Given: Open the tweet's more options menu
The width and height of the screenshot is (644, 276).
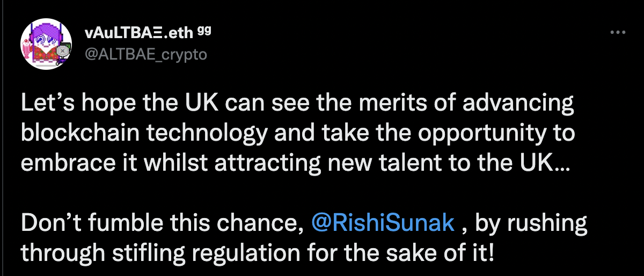Looking at the screenshot, I should click(618, 33).
